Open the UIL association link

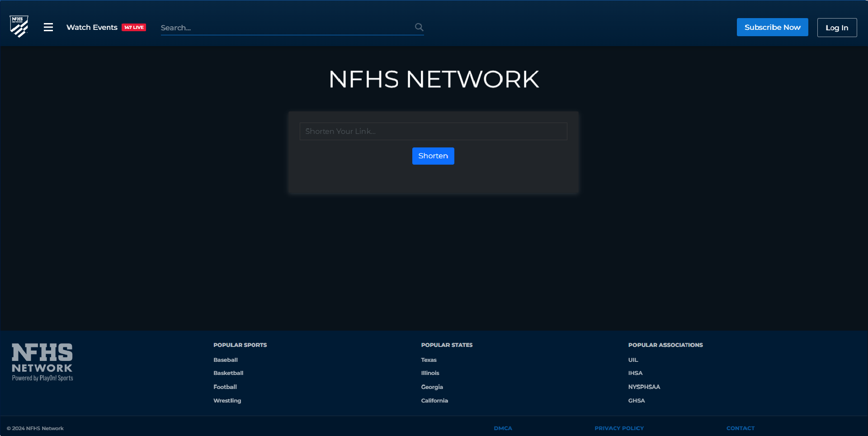[x=633, y=360]
